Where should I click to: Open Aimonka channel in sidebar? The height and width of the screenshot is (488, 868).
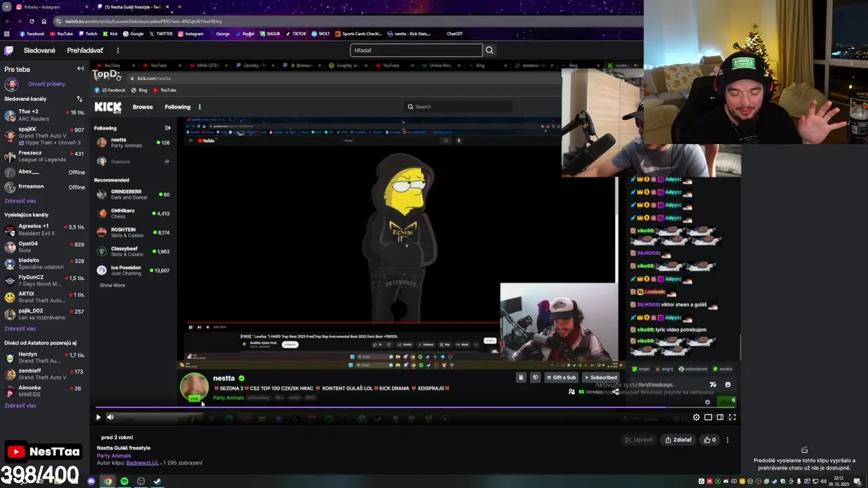coord(45,390)
